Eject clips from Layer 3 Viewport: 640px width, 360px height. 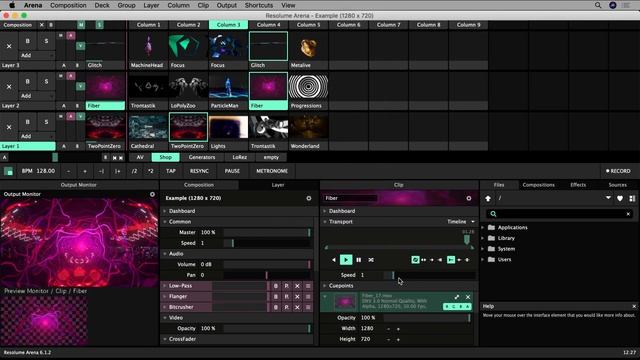9,46
